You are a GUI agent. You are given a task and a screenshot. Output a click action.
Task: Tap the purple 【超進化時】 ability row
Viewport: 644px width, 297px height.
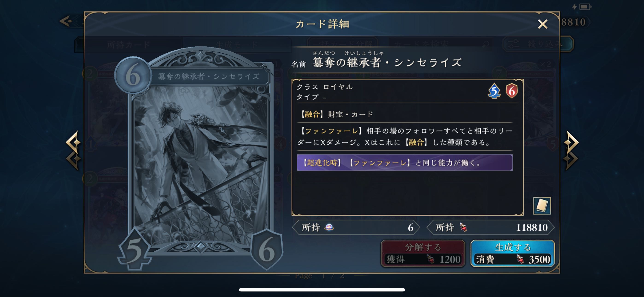click(404, 163)
